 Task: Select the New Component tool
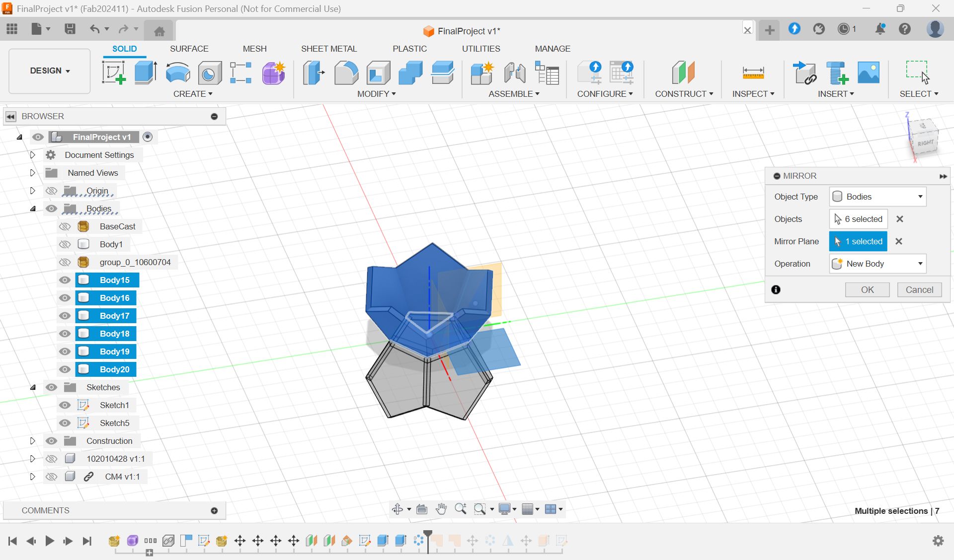[x=482, y=72]
